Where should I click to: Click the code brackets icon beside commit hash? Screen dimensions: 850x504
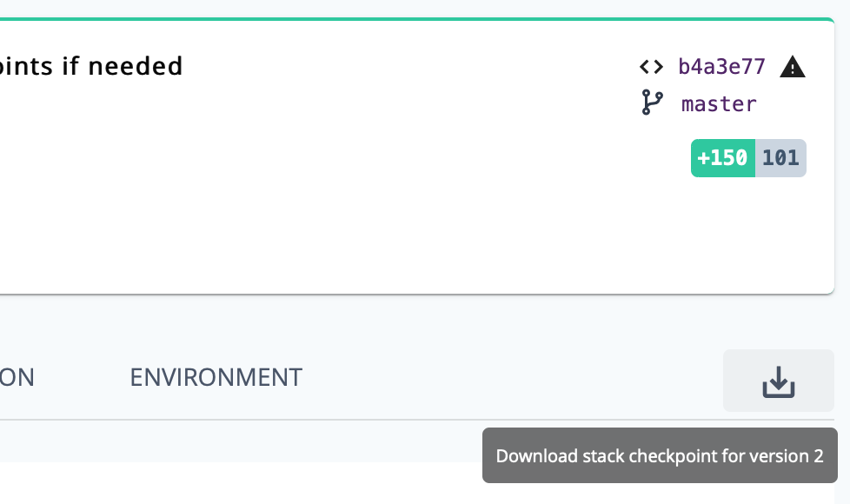tap(650, 66)
